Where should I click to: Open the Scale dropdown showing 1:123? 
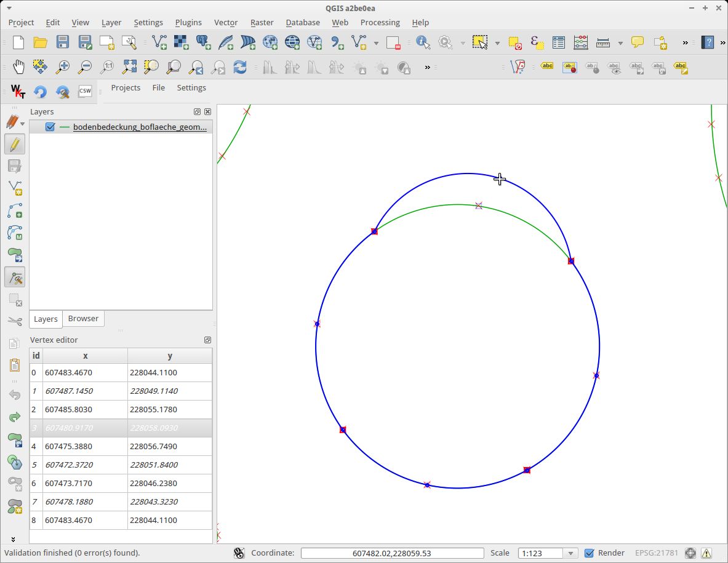(570, 553)
